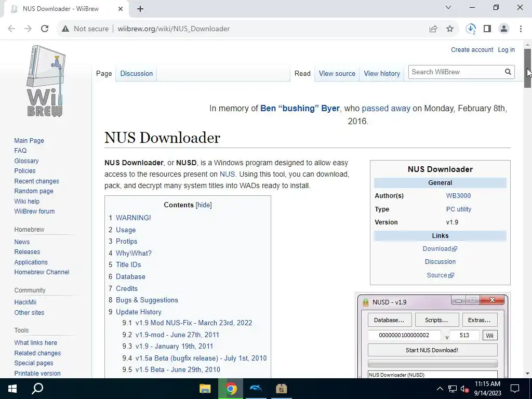
Task: Select the Page tab
Action: click(x=104, y=73)
